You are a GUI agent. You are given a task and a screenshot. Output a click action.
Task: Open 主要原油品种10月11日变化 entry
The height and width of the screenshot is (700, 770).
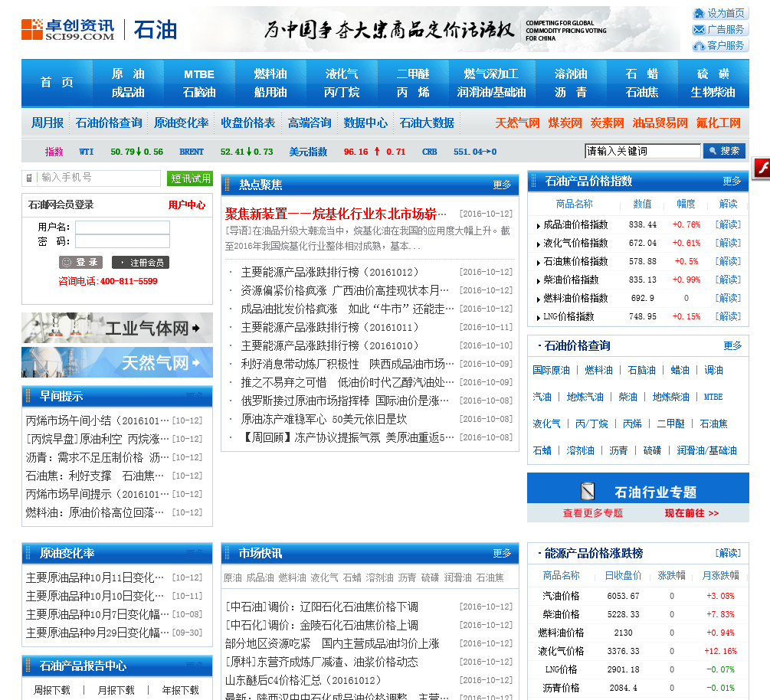95,577
